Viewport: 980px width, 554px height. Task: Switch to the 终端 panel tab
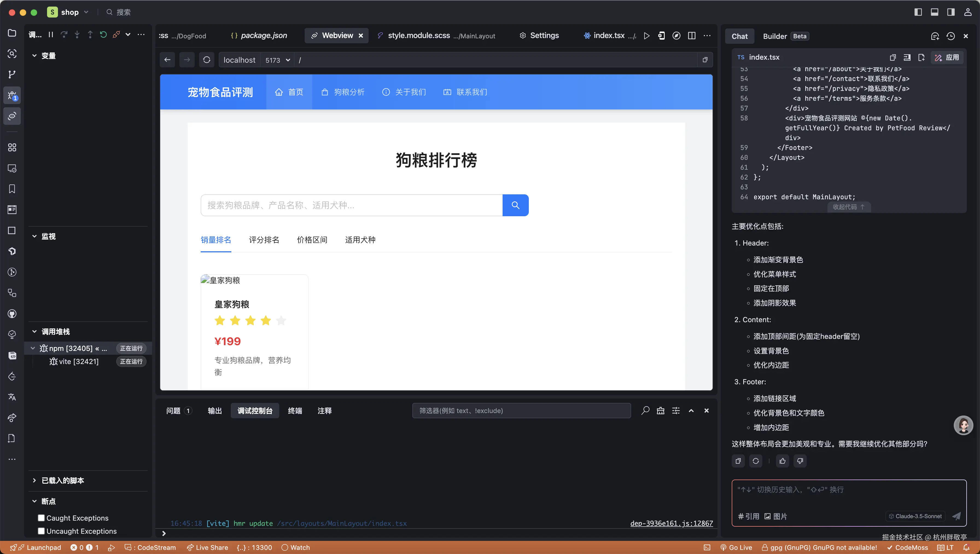[x=295, y=411]
